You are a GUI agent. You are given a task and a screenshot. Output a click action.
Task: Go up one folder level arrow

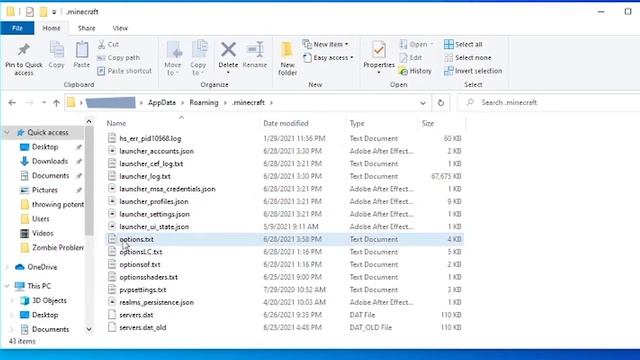(x=56, y=102)
